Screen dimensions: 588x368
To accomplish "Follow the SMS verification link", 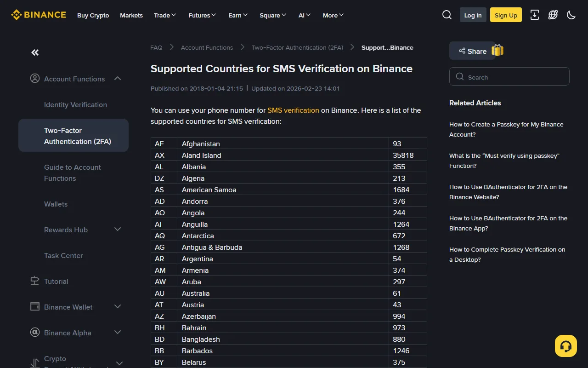I will pos(293,110).
